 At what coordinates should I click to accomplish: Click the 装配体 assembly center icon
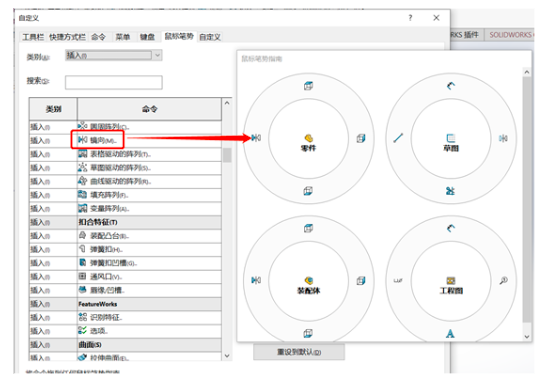click(x=309, y=280)
